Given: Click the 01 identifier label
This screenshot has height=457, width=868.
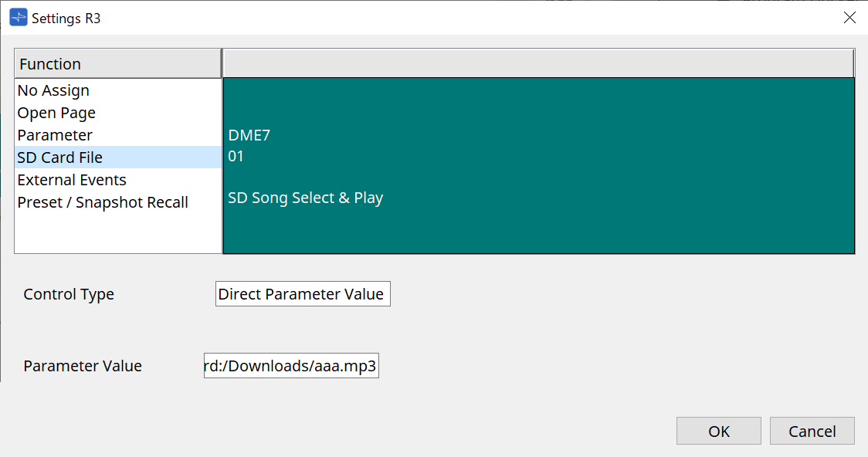Looking at the screenshot, I should pos(235,156).
